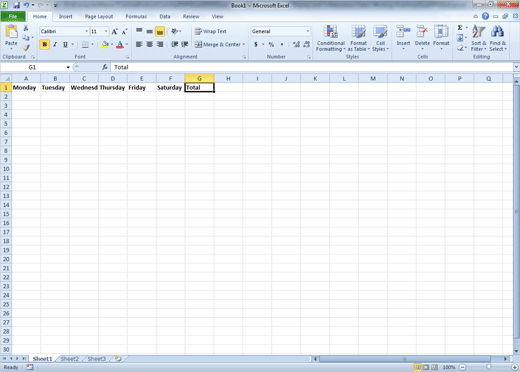
Task: Open Cell Styles gallery
Action: point(380,38)
